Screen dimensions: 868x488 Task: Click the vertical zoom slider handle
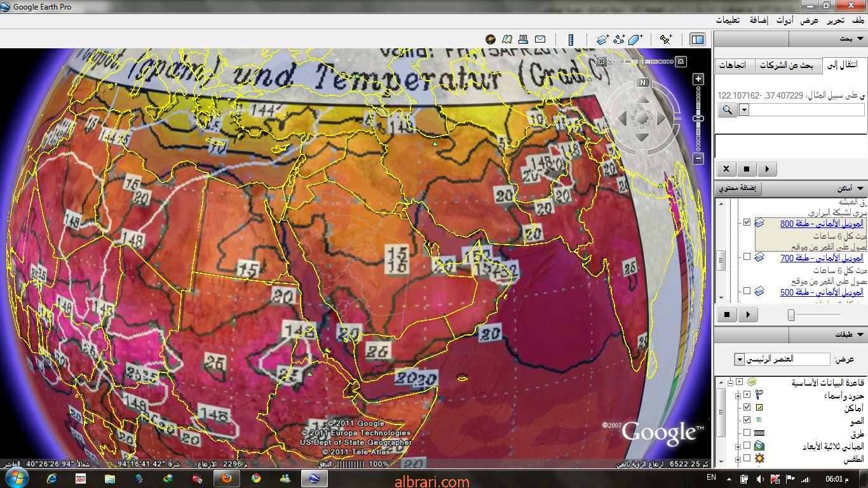698,118
